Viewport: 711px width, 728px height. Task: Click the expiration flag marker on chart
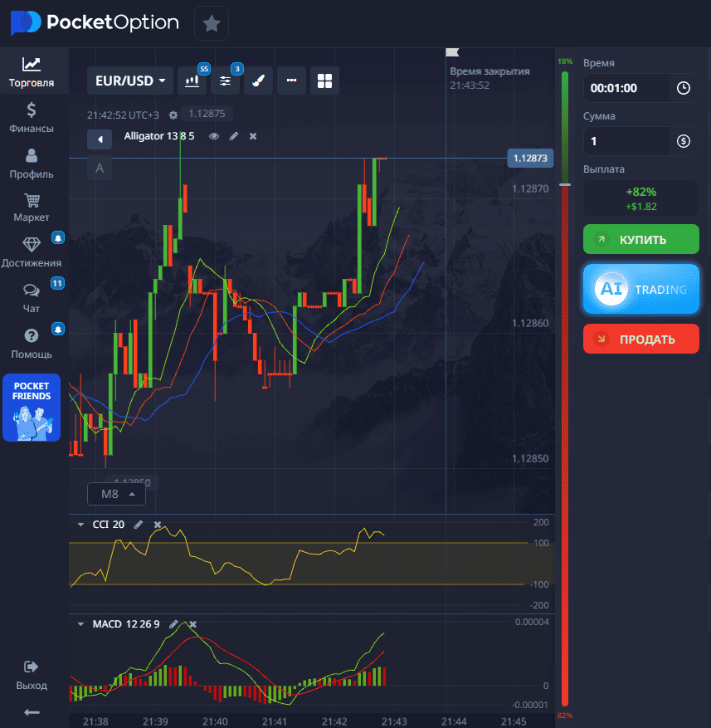(452, 52)
